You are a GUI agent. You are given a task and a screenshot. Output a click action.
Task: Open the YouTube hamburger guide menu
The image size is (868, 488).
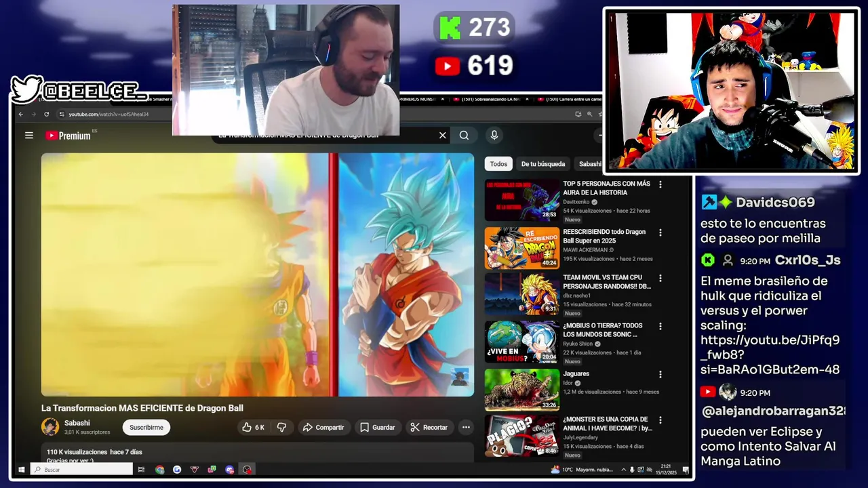(29, 136)
